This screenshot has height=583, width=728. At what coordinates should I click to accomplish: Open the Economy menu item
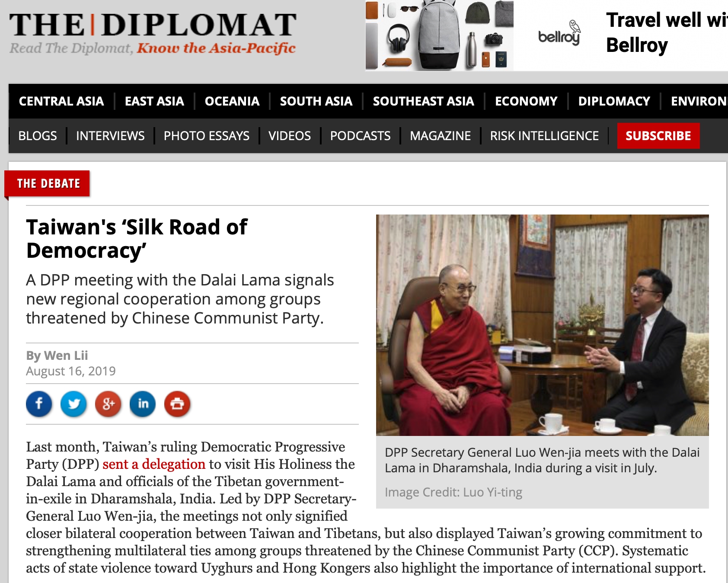pos(526,101)
